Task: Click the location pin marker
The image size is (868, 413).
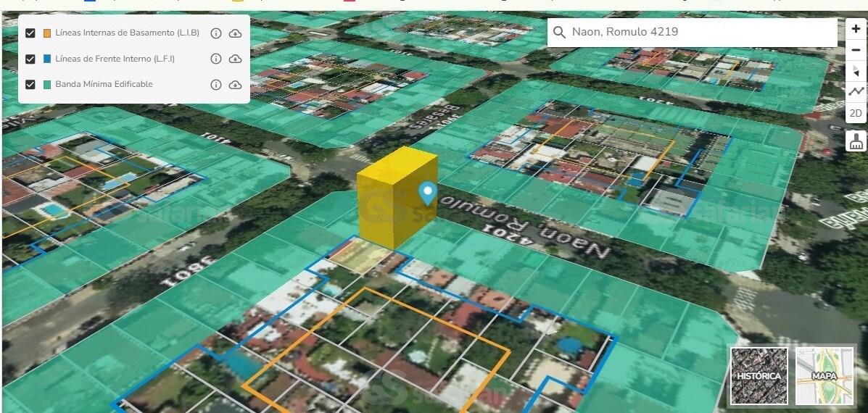Action: click(x=427, y=193)
